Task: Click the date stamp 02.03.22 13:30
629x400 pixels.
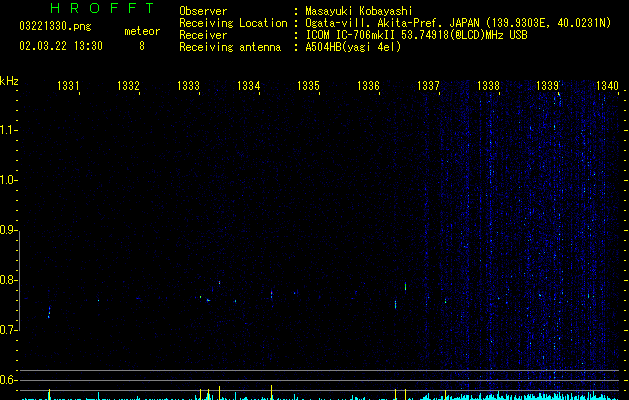Action: (x=61, y=46)
